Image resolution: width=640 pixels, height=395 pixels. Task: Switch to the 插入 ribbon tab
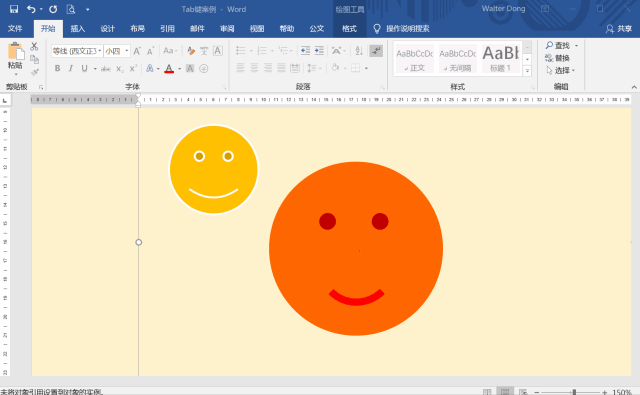click(x=78, y=29)
